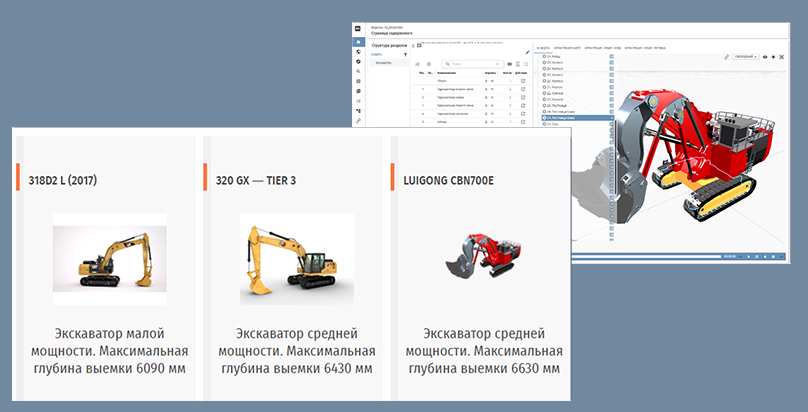
Task: Switch to the third illustration tab in the viewer
Action: coord(603,48)
